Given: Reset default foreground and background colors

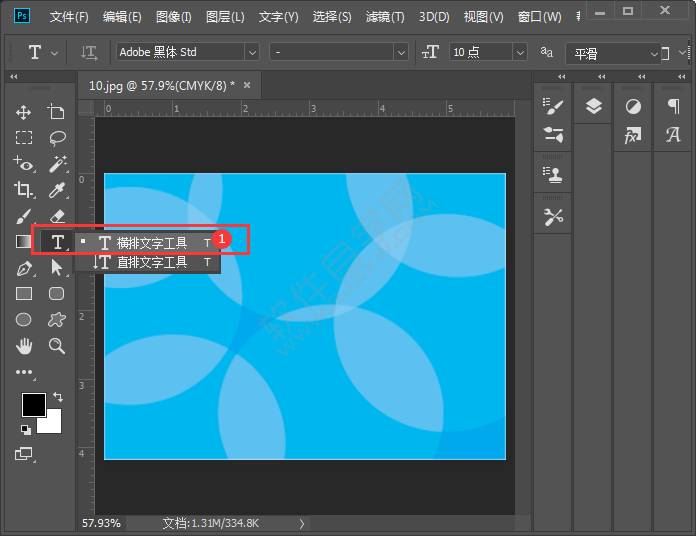Looking at the screenshot, I should click(x=26, y=429).
